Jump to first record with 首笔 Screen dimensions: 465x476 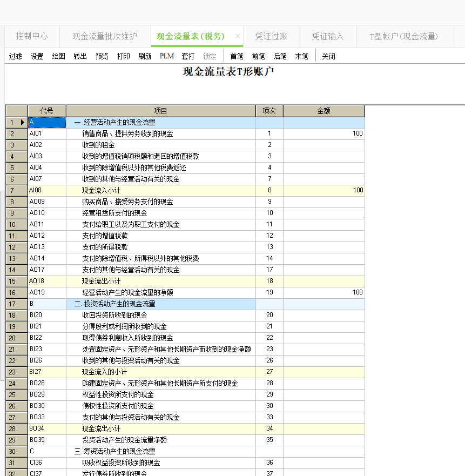tap(237, 56)
